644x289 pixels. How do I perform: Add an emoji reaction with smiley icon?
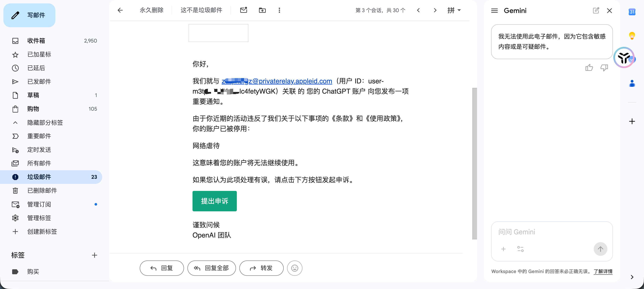coord(295,268)
